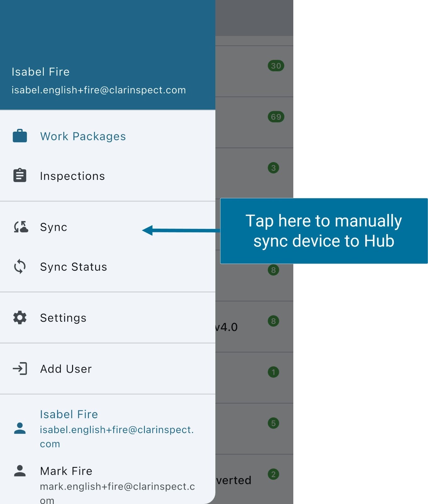Click the green badge showing 5
Screen dimensions: 428x504
click(x=273, y=423)
